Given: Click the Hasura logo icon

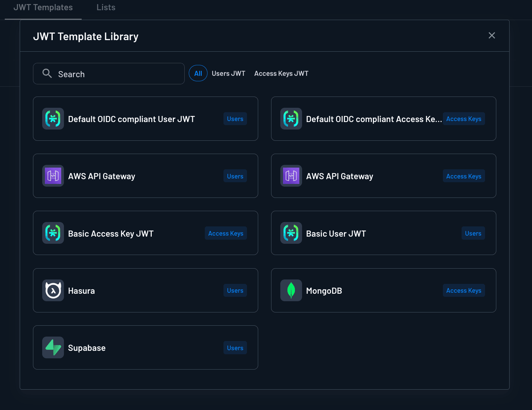Looking at the screenshot, I should point(53,290).
